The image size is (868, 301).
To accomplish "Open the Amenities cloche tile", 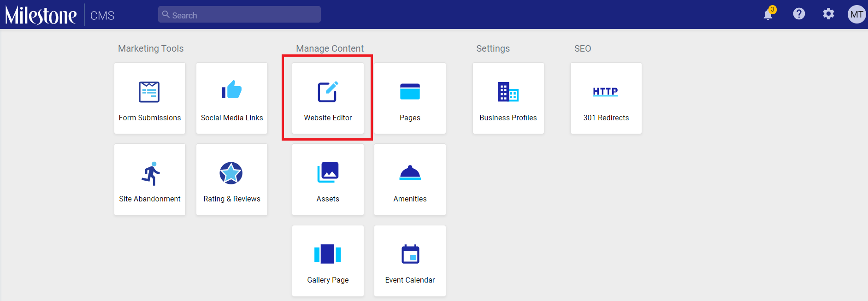I will (410, 179).
